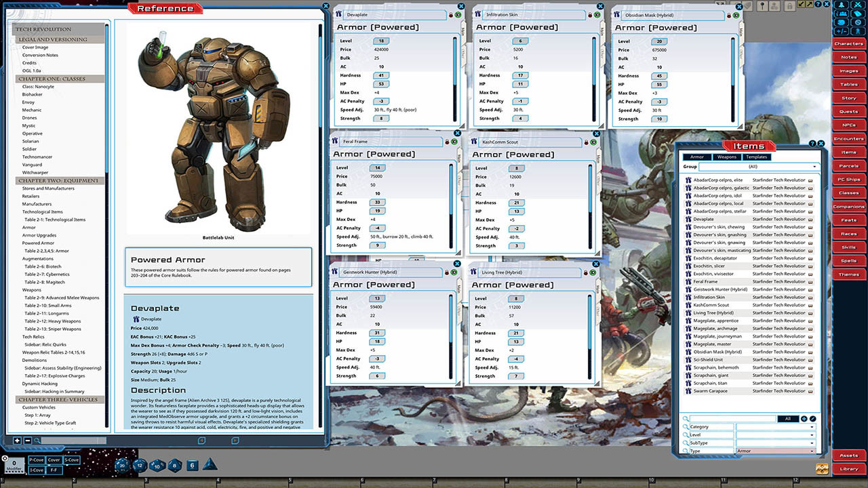868x488 pixels.
Task: Open Feral Frame in the Items list
Action: click(705, 282)
